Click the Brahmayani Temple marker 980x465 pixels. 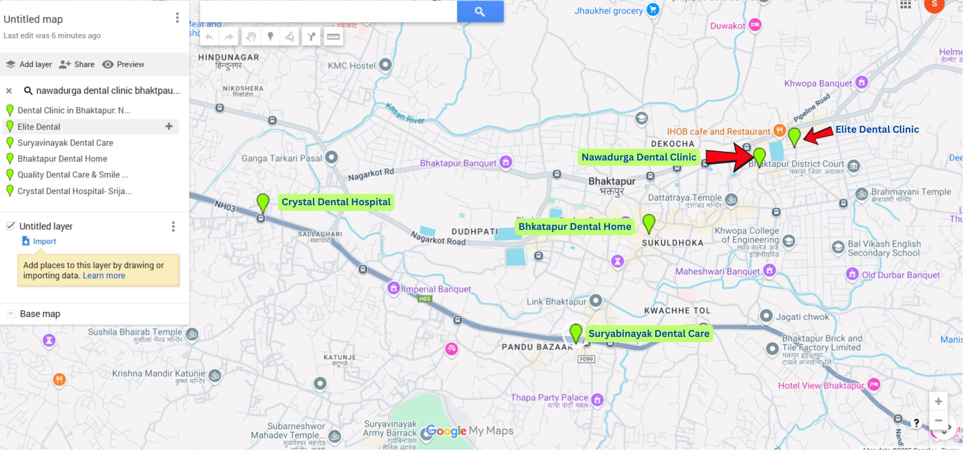point(862,194)
